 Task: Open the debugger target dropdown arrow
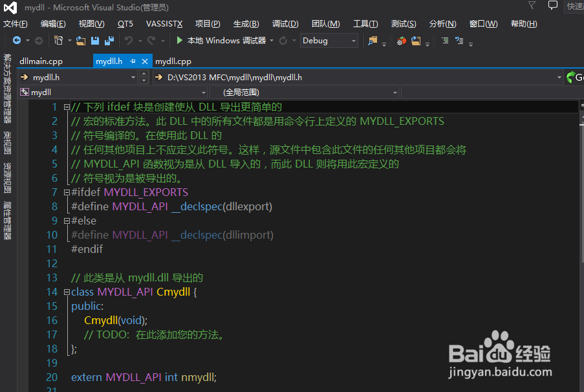(x=272, y=41)
